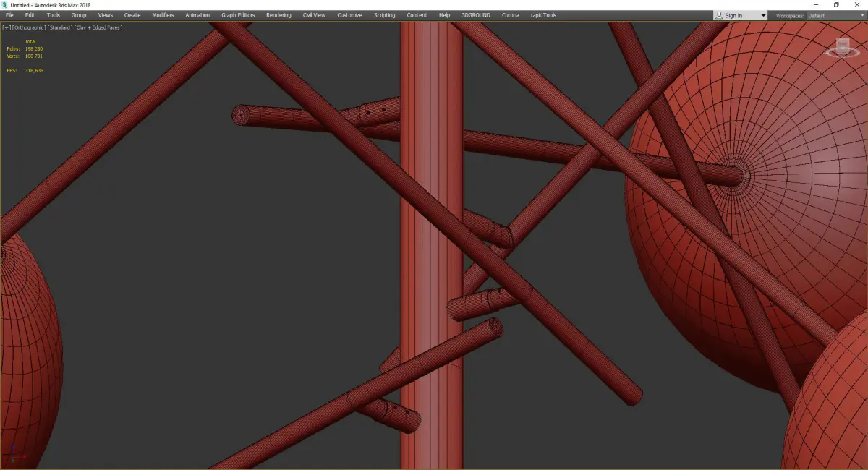The height and width of the screenshot is (470, 868).
Task: Open the Workspaces Default dropdown
Action: [x=835, y=15]
